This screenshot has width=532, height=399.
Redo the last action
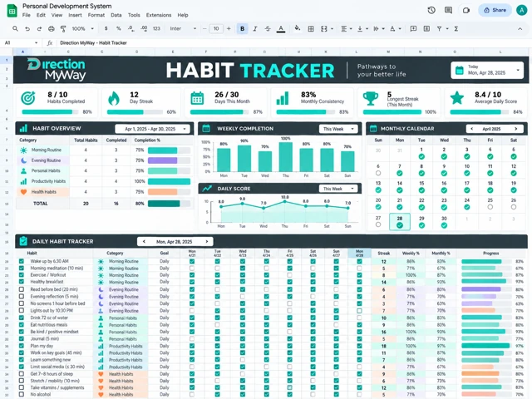pos(39,29)
